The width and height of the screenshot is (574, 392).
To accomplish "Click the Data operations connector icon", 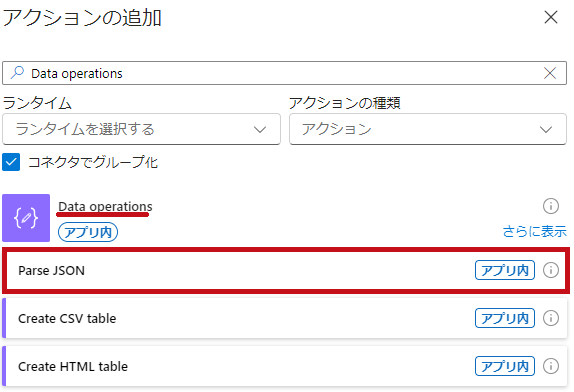I will click(26, 218).
